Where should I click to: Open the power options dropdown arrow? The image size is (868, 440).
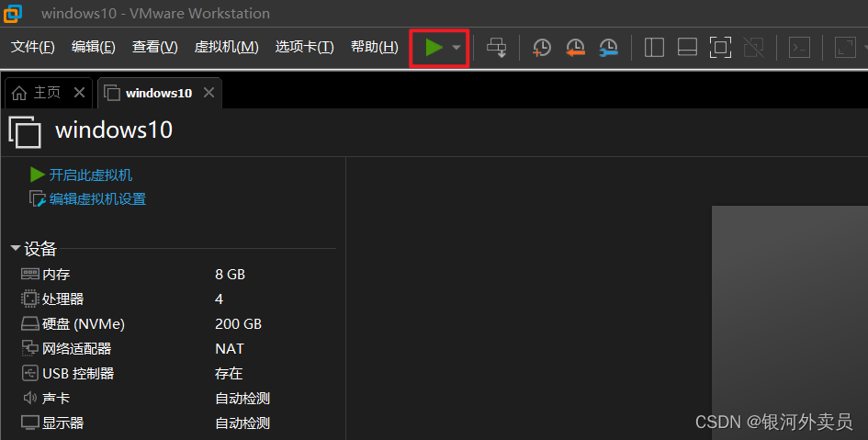pyautogui.click(x=457, y=48)
